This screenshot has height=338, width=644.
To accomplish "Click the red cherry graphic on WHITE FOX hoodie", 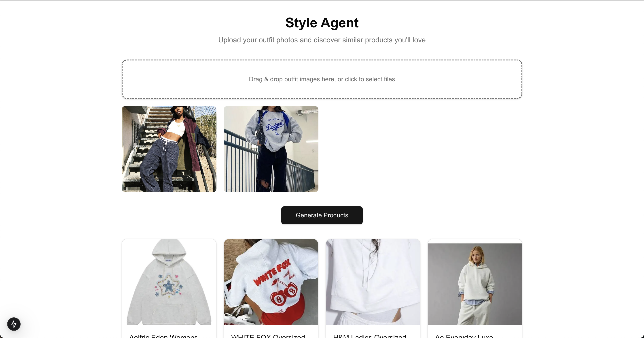I will click(284, 293).
